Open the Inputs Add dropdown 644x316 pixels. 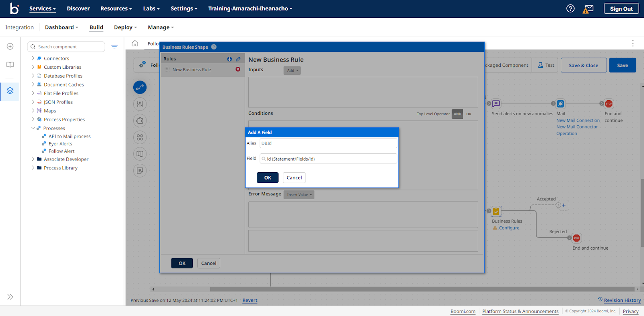coord(292,70)
